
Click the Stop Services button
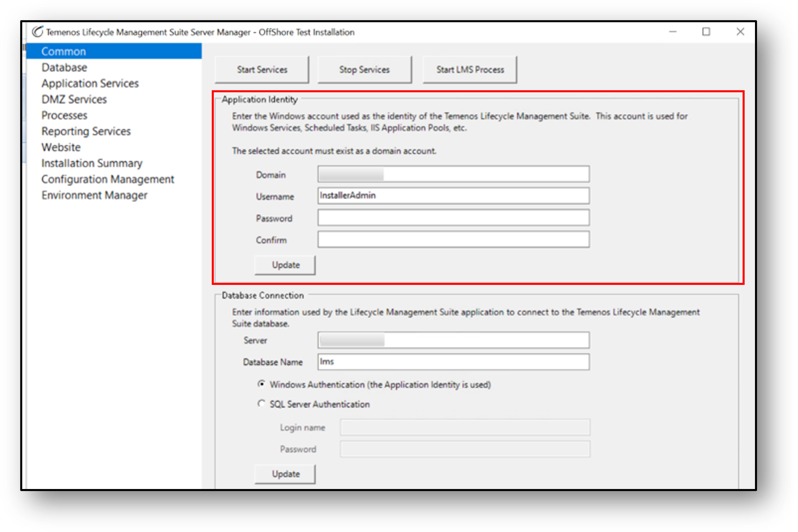point(365,69)
